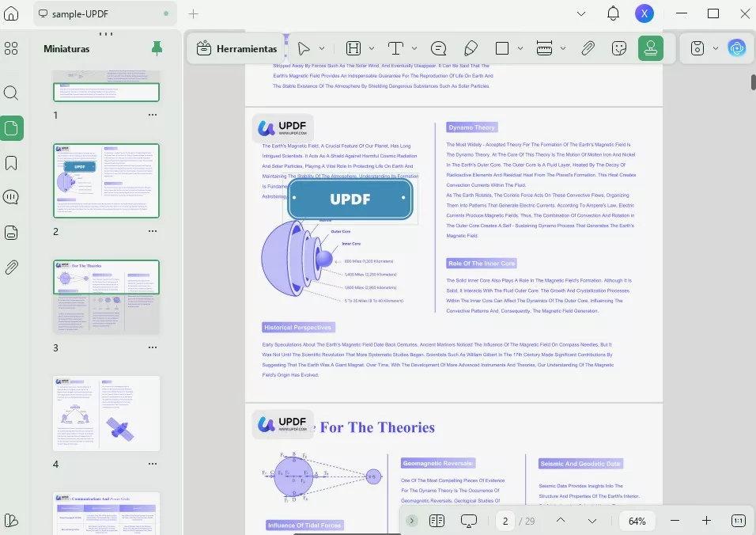
Task: Open the Herramientas tools menu
Action: point(236,49)
